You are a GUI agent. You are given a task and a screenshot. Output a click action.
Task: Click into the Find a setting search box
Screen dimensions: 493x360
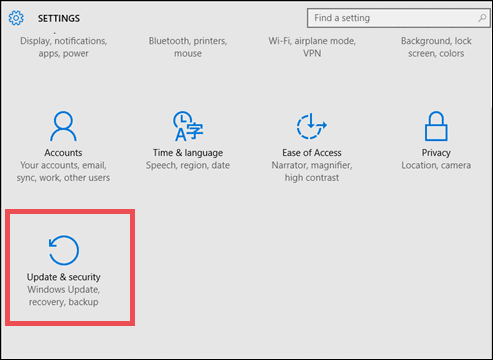click(x=398, y=18)
